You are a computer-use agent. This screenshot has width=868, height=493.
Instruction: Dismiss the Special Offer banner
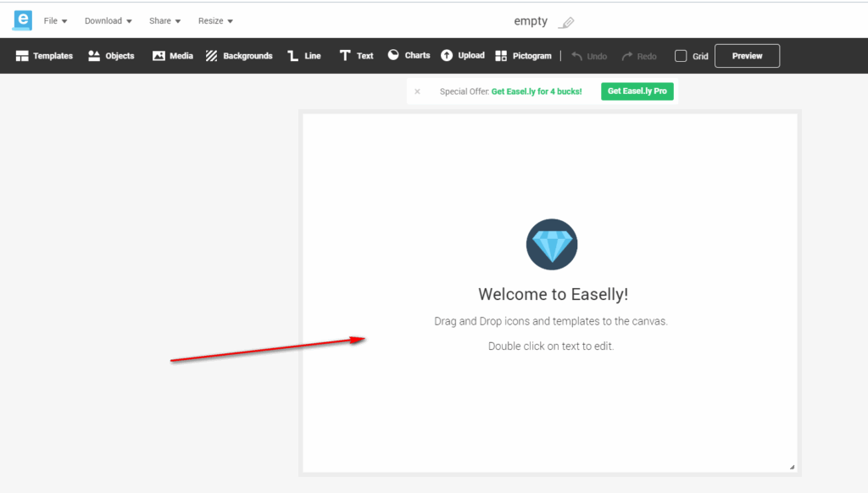(x=417, y=91)
